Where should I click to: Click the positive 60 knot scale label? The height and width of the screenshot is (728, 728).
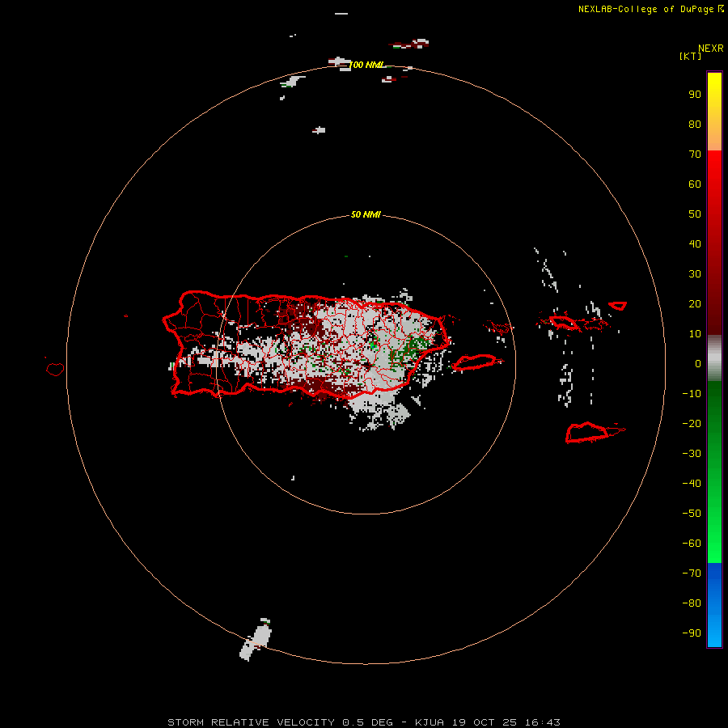coord(695,184)
